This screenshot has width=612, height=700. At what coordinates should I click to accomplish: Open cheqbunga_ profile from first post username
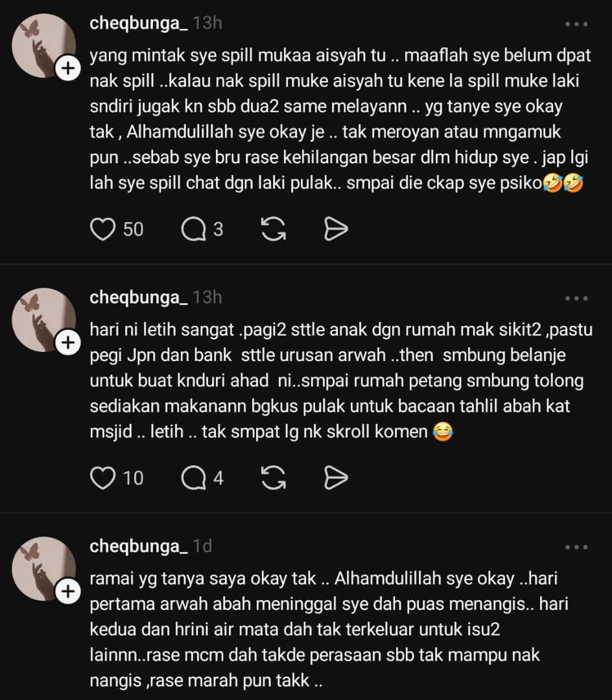pos(139,23)
